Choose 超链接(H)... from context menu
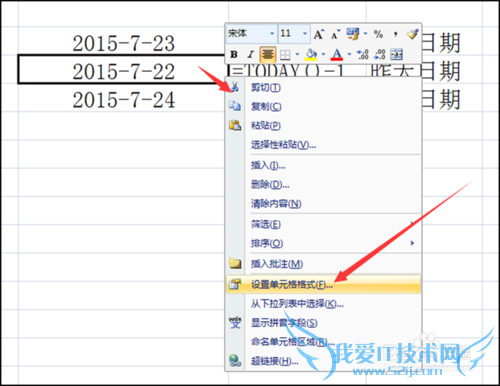Viewport: 500px width, 386px height. (323, 361)
